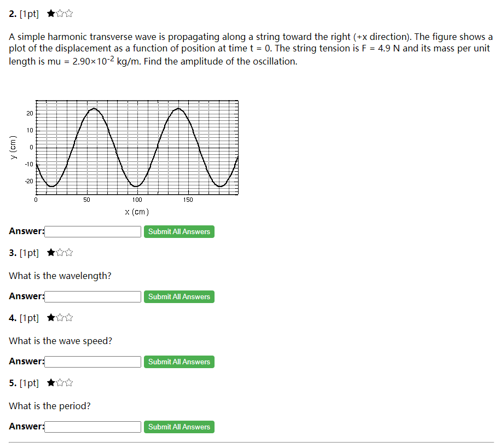Select the last empty star for question 4
Image resolution: width=498 pixels, height=448 pixels.
point(68,317)
